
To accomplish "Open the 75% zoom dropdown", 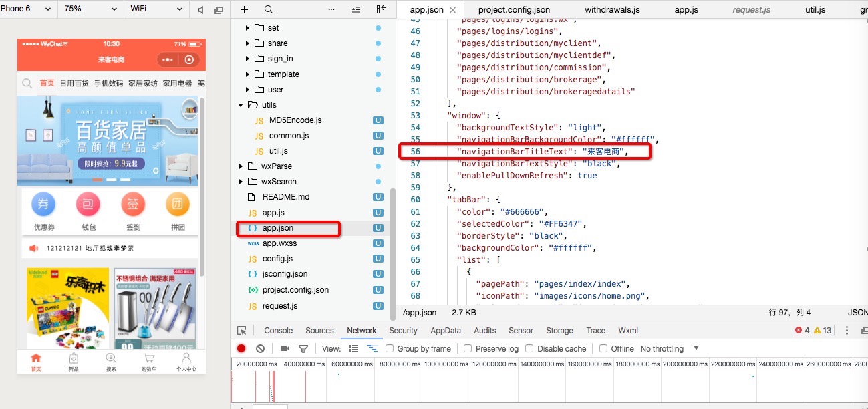I will (90, 9).
